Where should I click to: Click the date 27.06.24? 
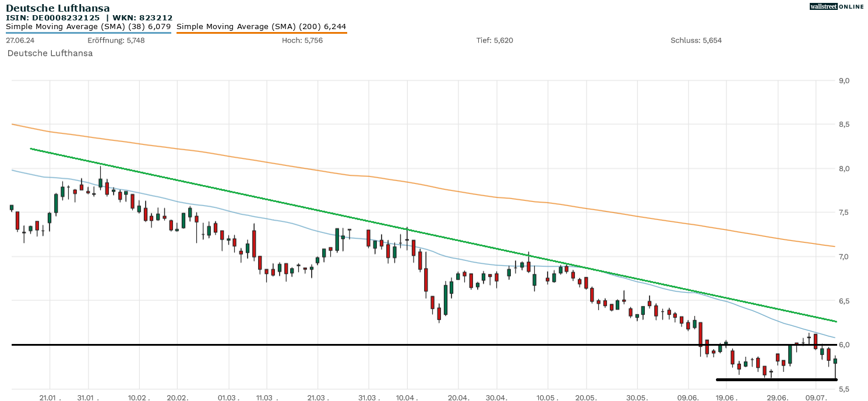[x=20, y=41]
